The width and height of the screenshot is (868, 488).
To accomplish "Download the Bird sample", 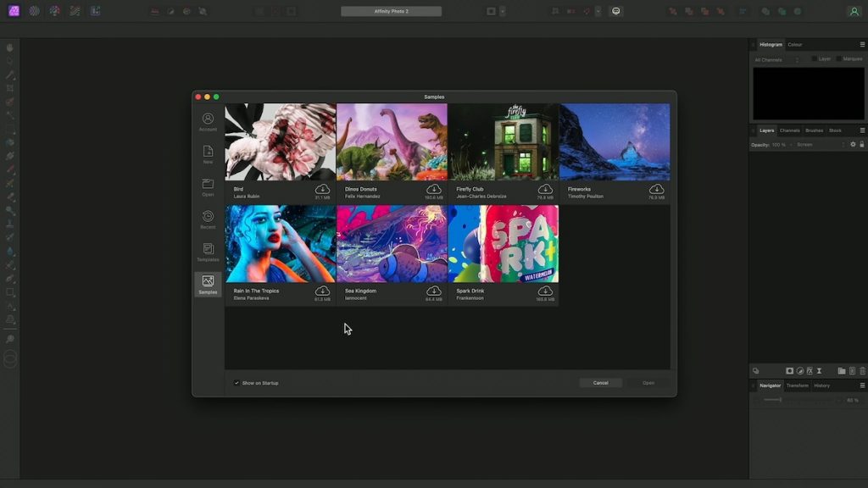I will tap(322, 189).
